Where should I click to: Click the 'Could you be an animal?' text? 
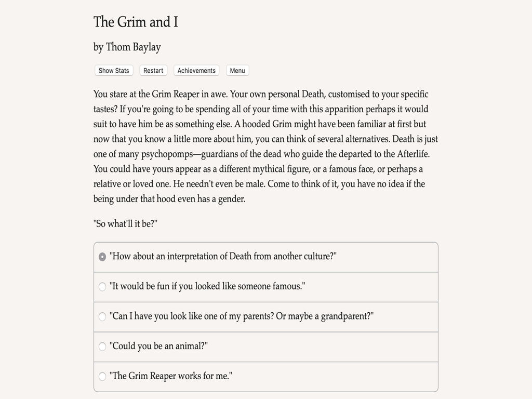(158, 345)
